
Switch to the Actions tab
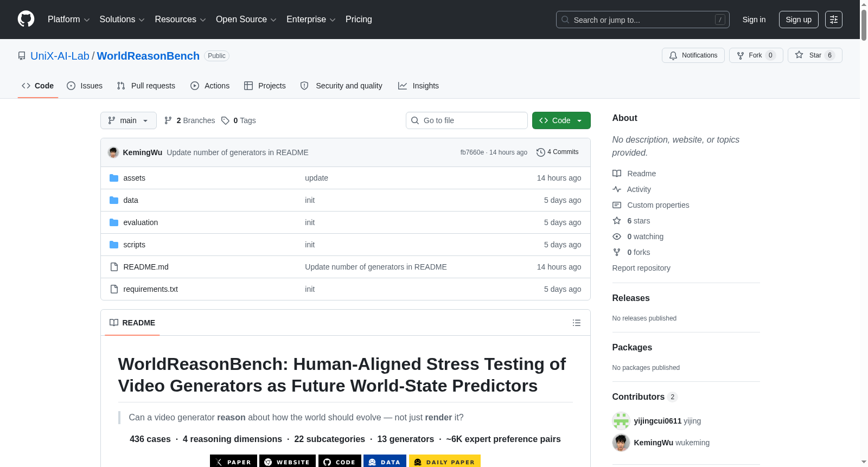click(x=210, y=86)
